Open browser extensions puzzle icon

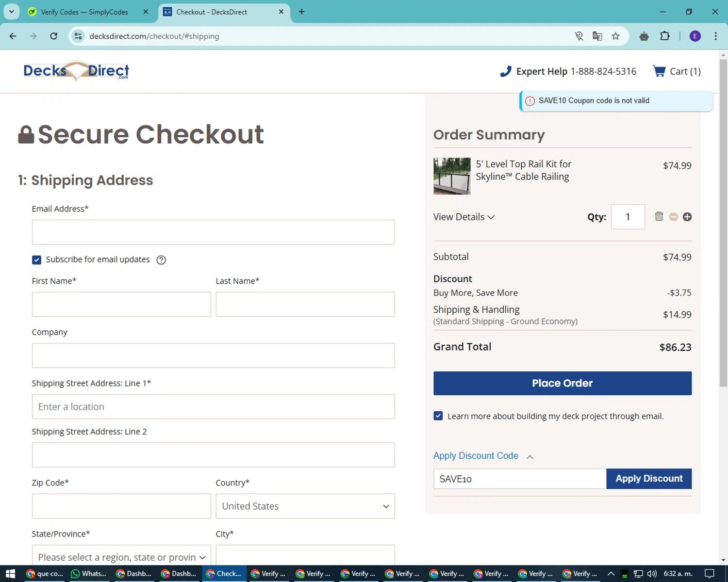coord(664,36)
